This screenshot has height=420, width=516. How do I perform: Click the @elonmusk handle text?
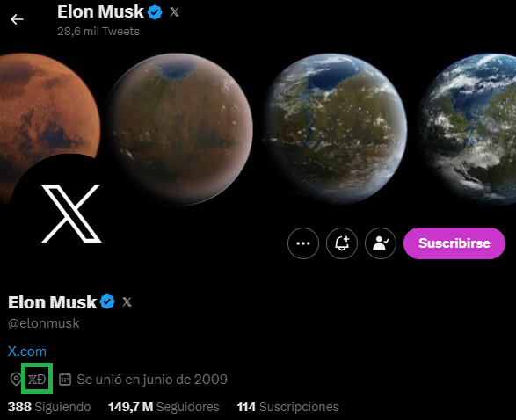pyautogui.click(x=44, y=323)
